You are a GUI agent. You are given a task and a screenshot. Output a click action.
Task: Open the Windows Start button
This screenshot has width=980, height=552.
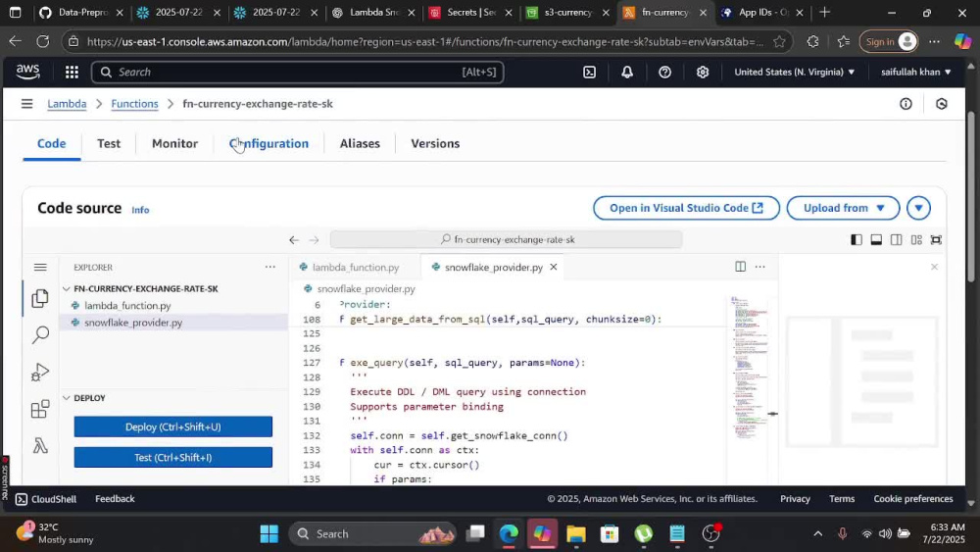coord(269,534)
